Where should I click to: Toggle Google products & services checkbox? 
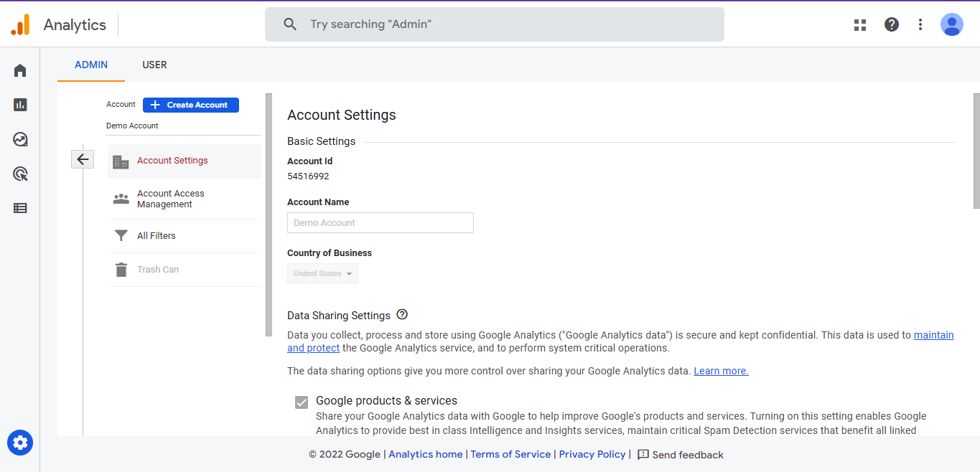[302, 402]
